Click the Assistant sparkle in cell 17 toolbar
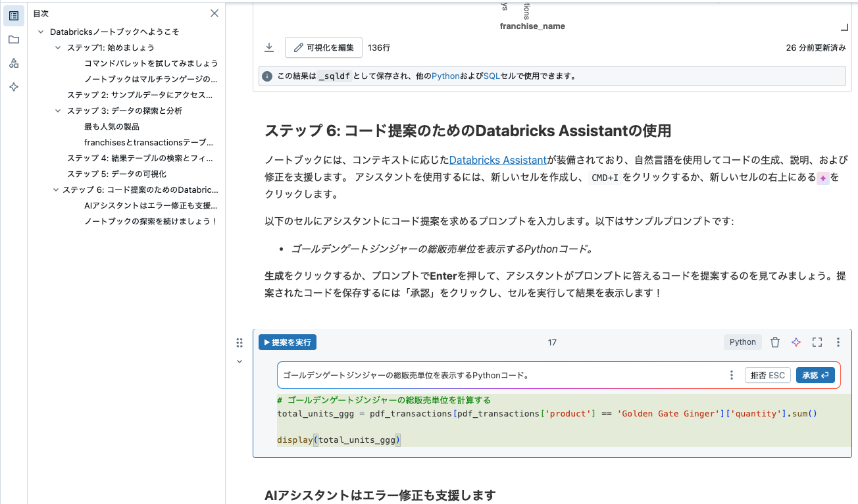Image resolution: width=858 pixels, height=504 pixels. (x=795, y=341)
